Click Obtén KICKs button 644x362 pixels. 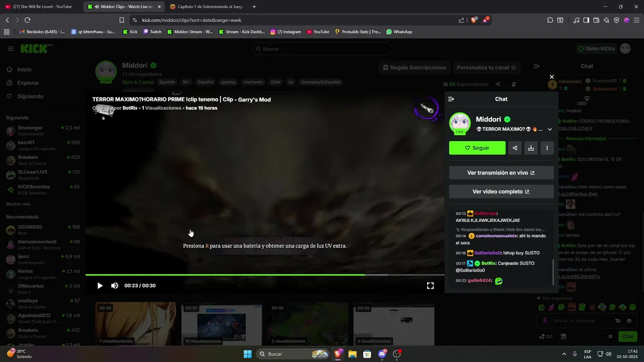[596, 49]
